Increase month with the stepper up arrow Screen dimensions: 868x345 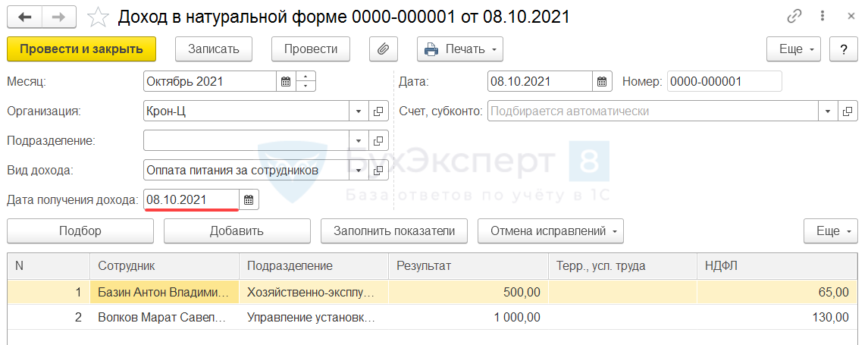coord(306,77)
